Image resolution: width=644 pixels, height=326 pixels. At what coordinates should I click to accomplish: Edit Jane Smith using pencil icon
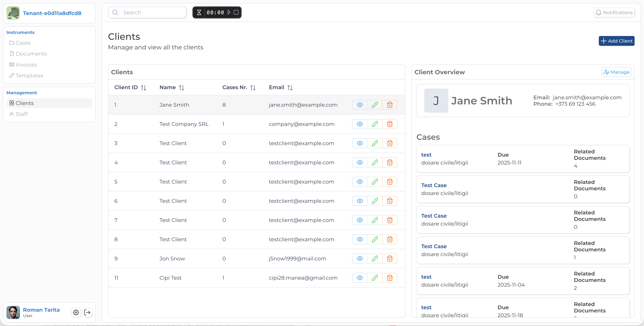click(375, 105)
